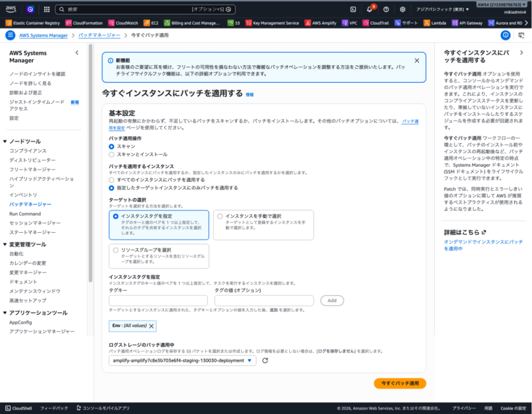
Task: Collapse the ノードツール section
Action: (5, 141)
